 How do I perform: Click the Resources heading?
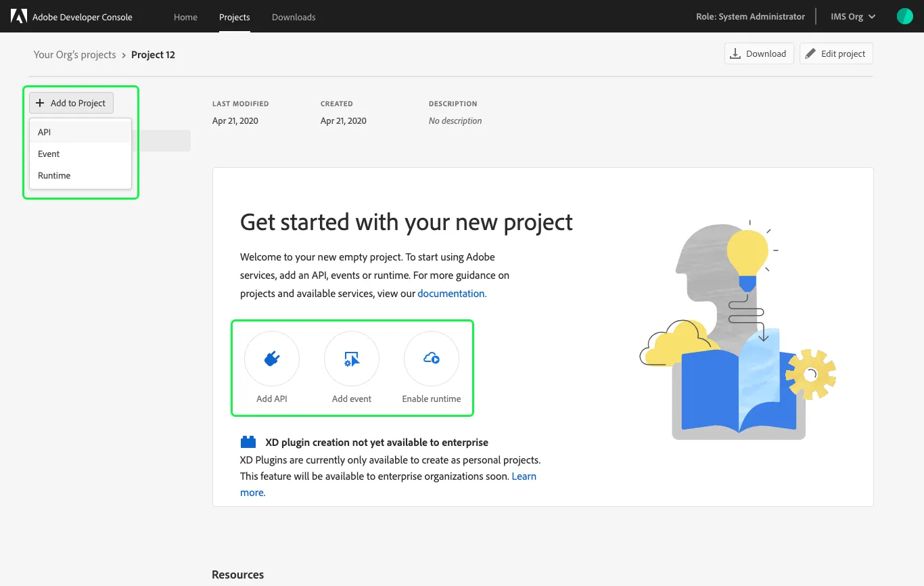point(238,574)
